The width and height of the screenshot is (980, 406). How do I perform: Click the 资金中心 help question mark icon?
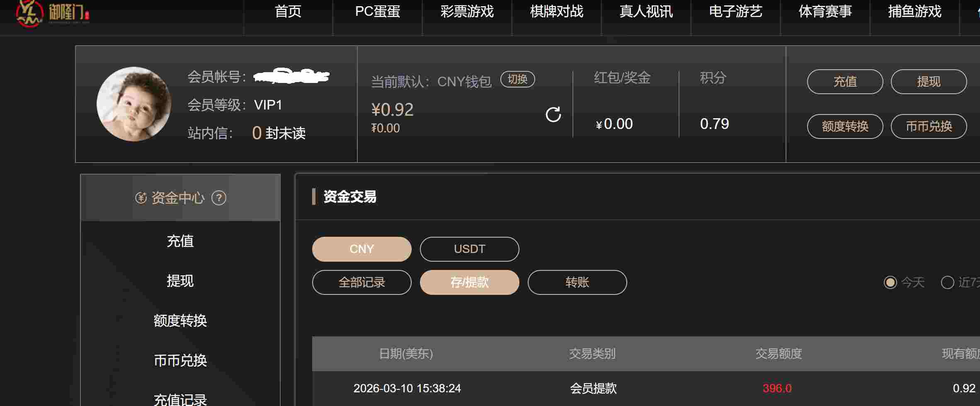coord(219,198)
